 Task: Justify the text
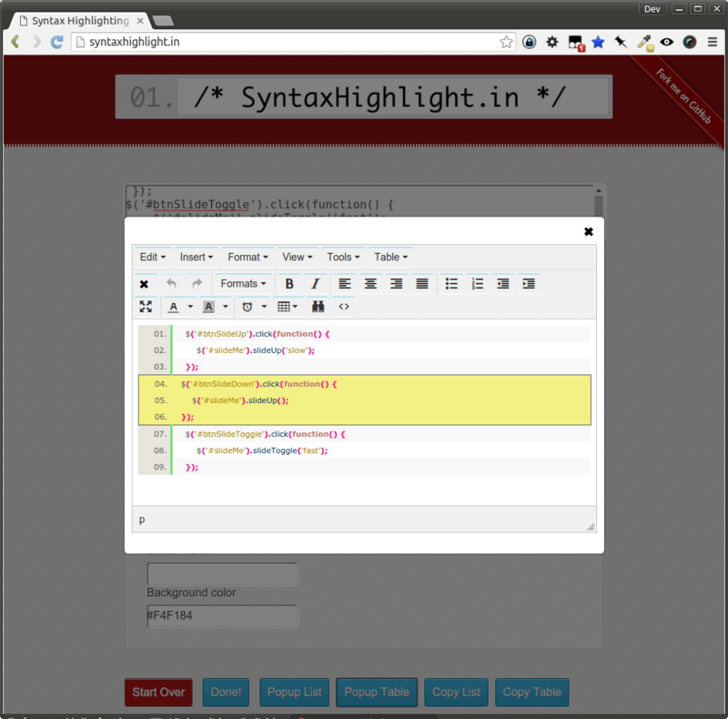point(422,284)
